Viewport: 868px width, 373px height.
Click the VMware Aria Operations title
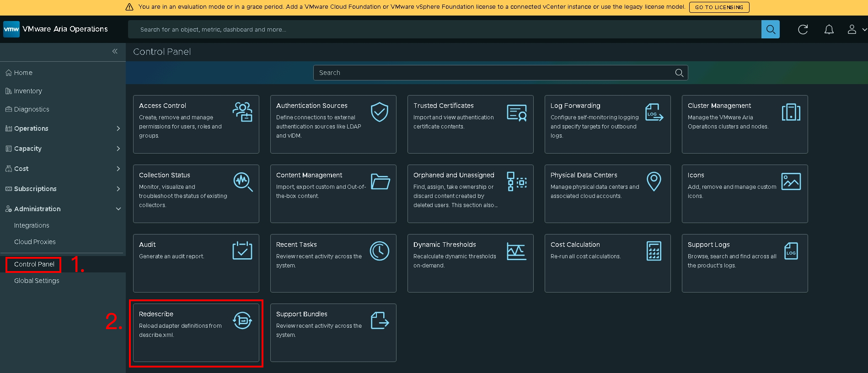(x=65, y=29)
